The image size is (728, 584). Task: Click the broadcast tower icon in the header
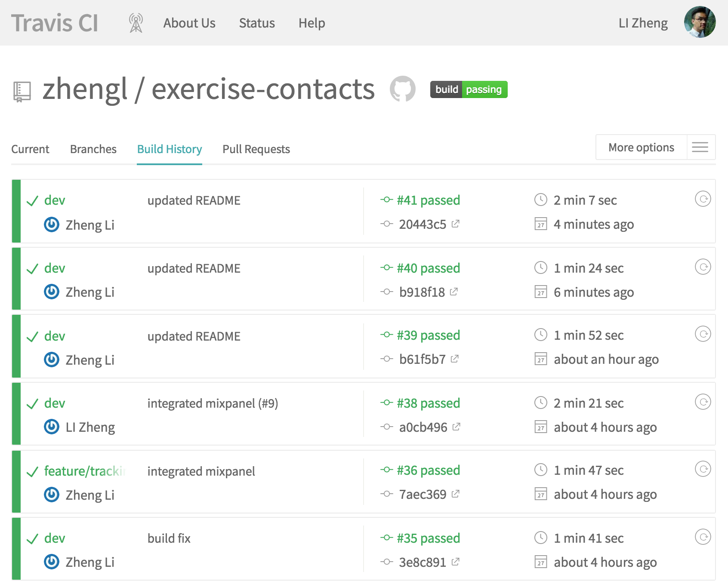(136, 23)
